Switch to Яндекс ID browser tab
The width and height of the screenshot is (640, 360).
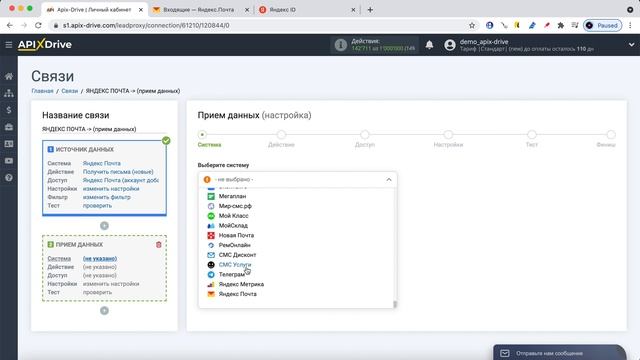click(282, 9)
